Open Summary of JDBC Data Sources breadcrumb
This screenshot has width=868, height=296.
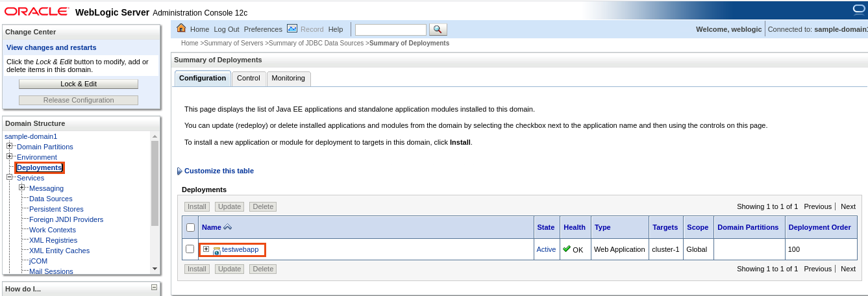[x=316, y=43]
